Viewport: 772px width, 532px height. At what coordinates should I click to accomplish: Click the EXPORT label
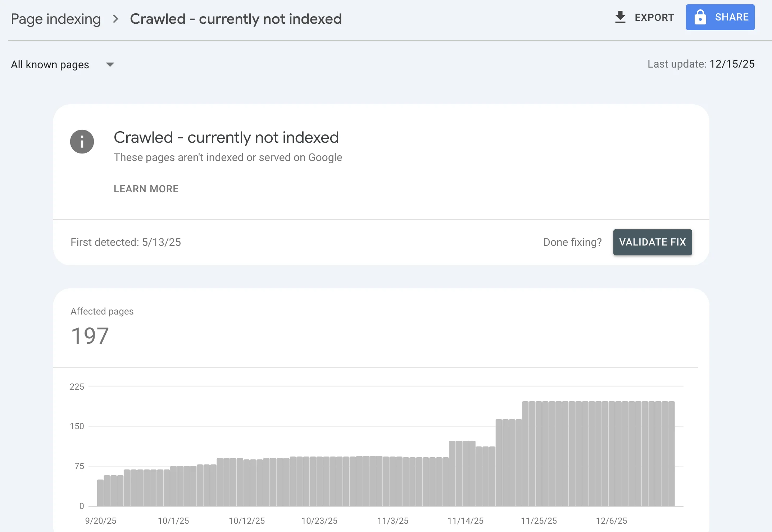coord(654,17)
